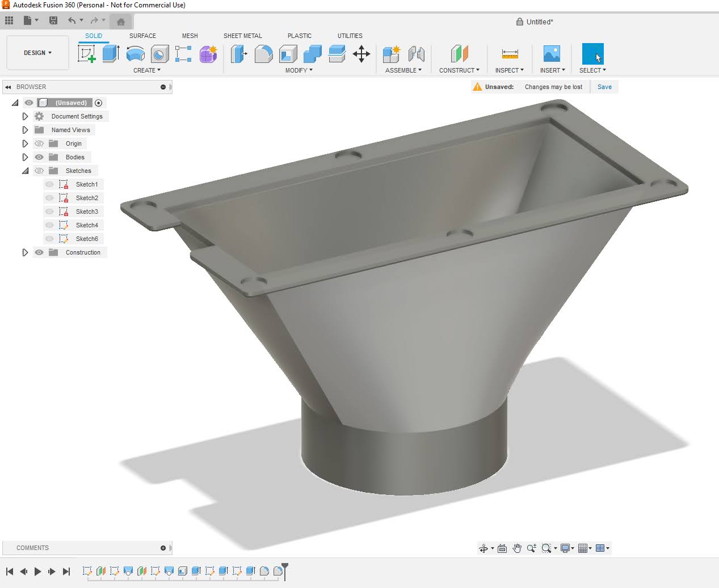Select the Press Pull tool
The image size is (719, 588).
point(239,54)
